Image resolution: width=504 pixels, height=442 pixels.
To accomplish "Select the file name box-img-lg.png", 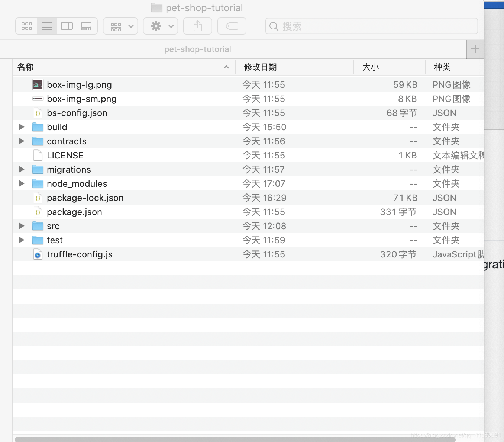I will (79, 85).
